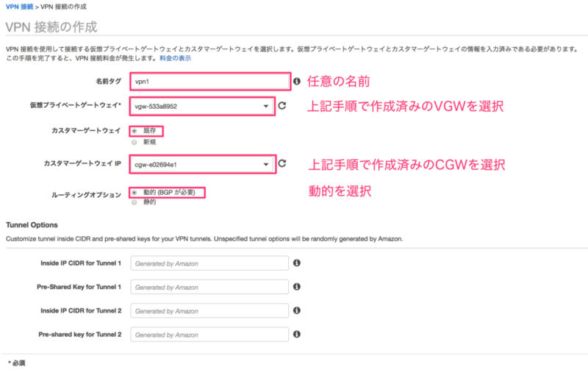Open the cgw-e02694e1 customer gateway dropdown

tap(203, 164)
